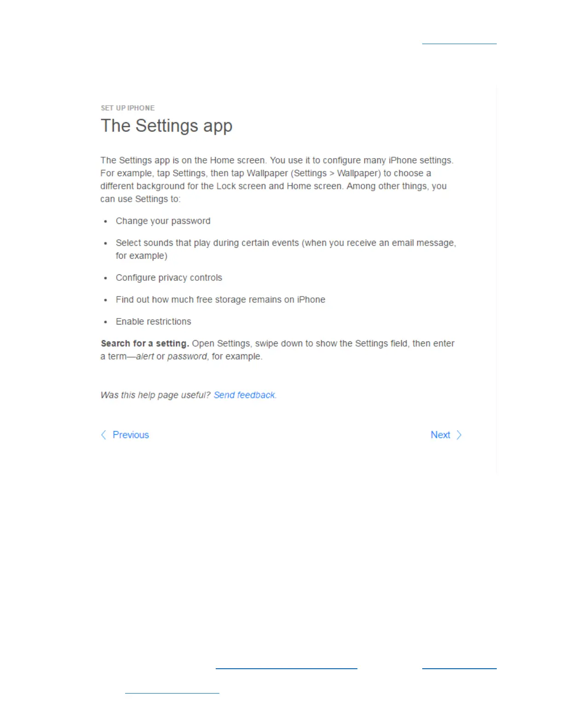Viewport: 563px width, 728px height.
Task: Click the Change your password bullet
Action: (x=163, y=221)
